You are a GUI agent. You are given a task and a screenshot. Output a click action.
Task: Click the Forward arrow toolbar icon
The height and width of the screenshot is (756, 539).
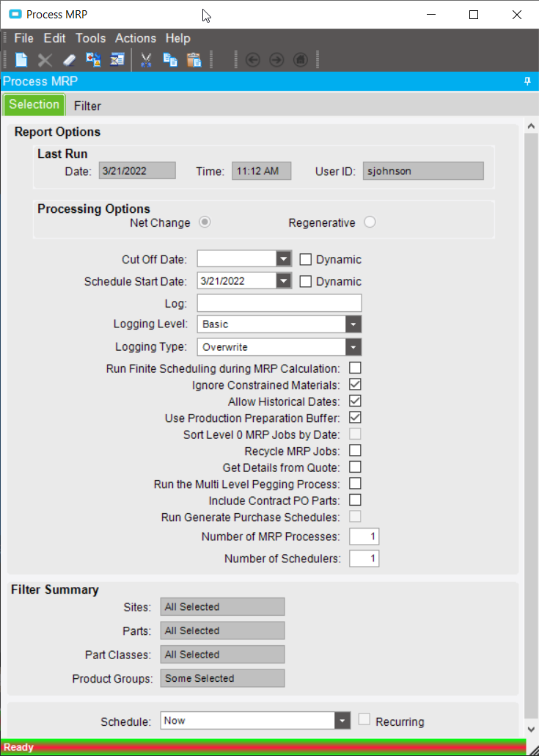pyautogui.click(x=276, y=59)
